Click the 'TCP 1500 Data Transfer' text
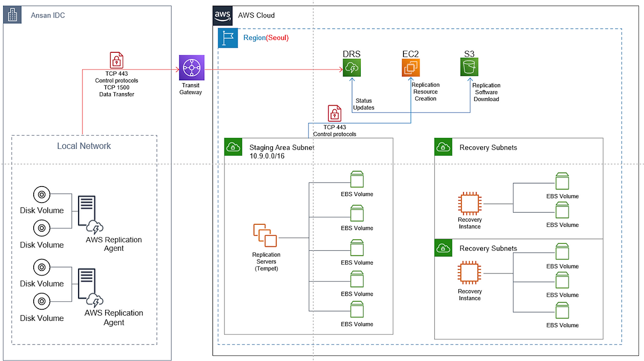The image size is (644, 361). click(117, 91)
